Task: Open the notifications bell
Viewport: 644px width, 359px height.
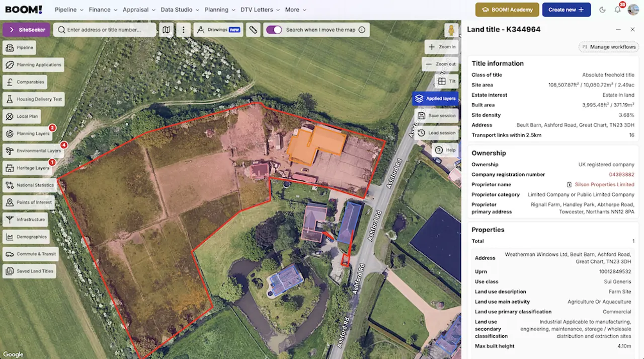Action: click(x=618, y=10)
